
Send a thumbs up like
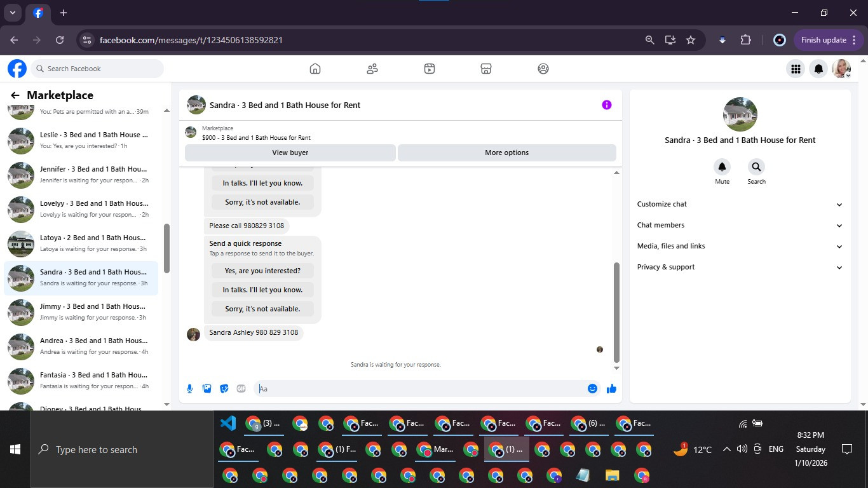(611, 389)
